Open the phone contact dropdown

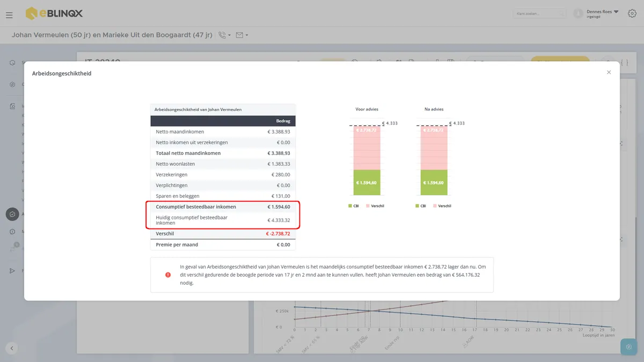pos(225,35)
